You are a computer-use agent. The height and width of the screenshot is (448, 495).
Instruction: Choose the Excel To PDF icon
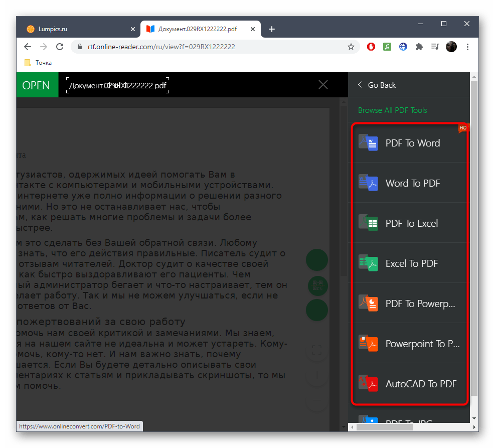click(368, 263)
